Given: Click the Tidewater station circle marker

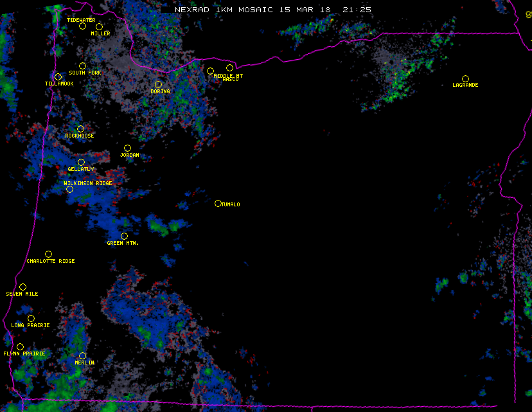Looking at the screenshot, I should pyautogui.click(x=82, y=26).
